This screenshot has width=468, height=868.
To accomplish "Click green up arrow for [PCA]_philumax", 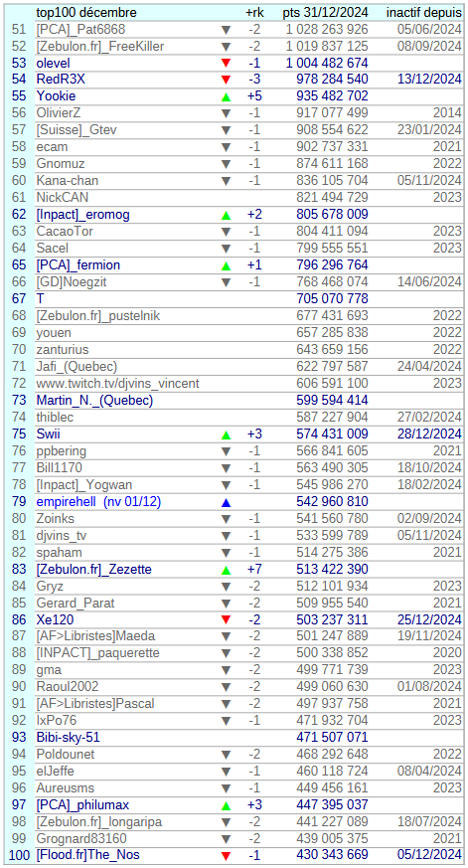I will click(x=226, y=806).
